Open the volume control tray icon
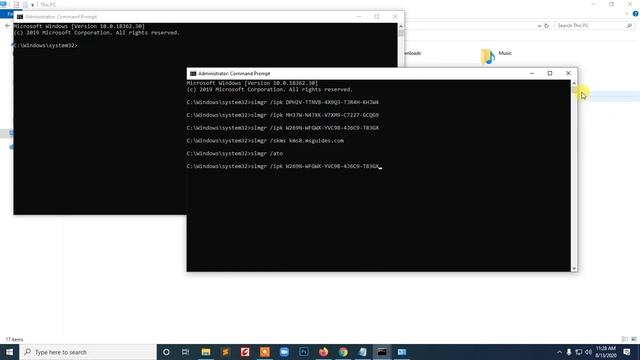 pos(588,352)
